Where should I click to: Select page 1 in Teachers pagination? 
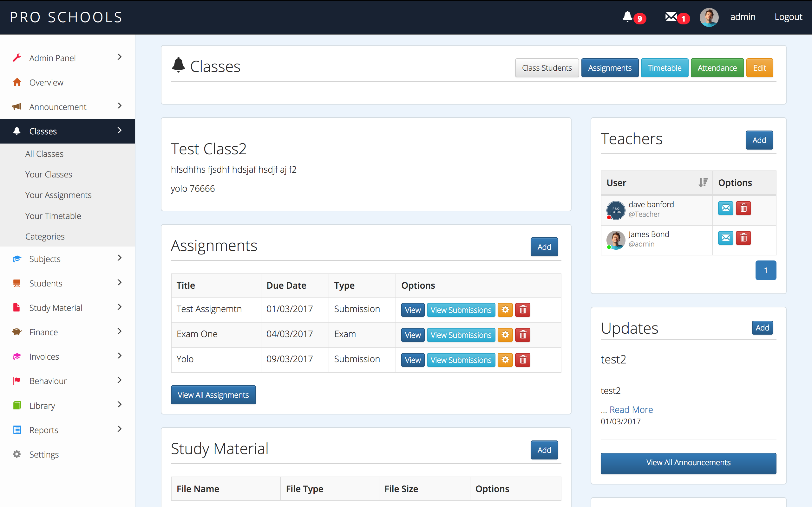pyautogui.click(x=766, y=270)
